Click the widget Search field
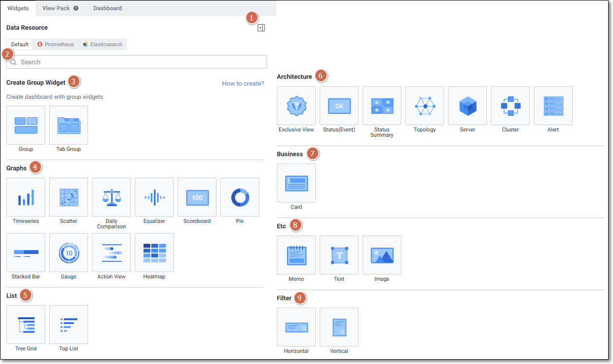The height and width of the screenshot is (364, 613). [141, 62]
